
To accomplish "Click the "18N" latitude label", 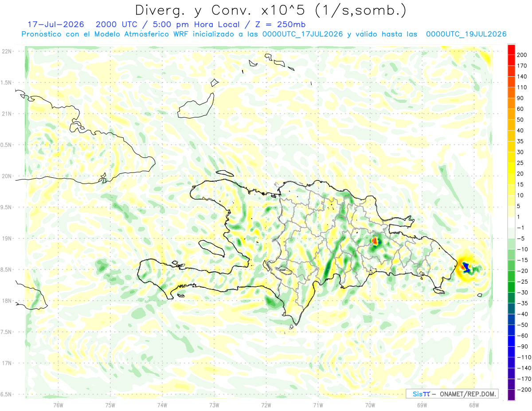I will point(7,301).
